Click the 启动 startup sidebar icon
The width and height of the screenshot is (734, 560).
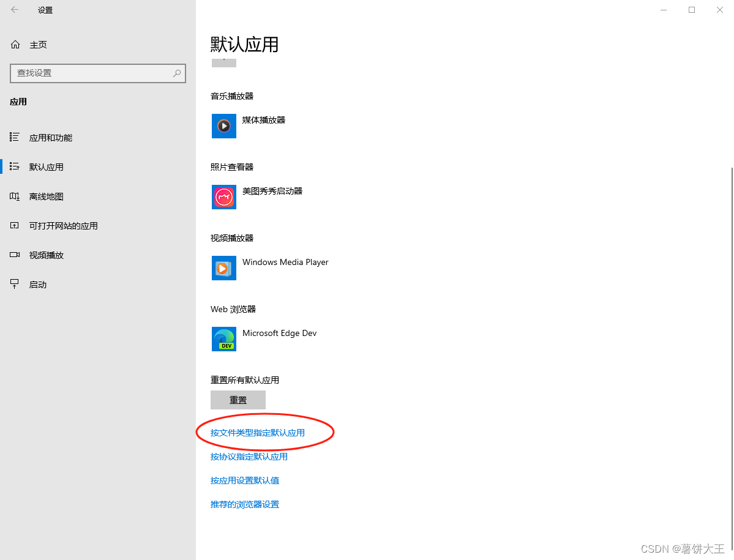click(x=14, y=284)
